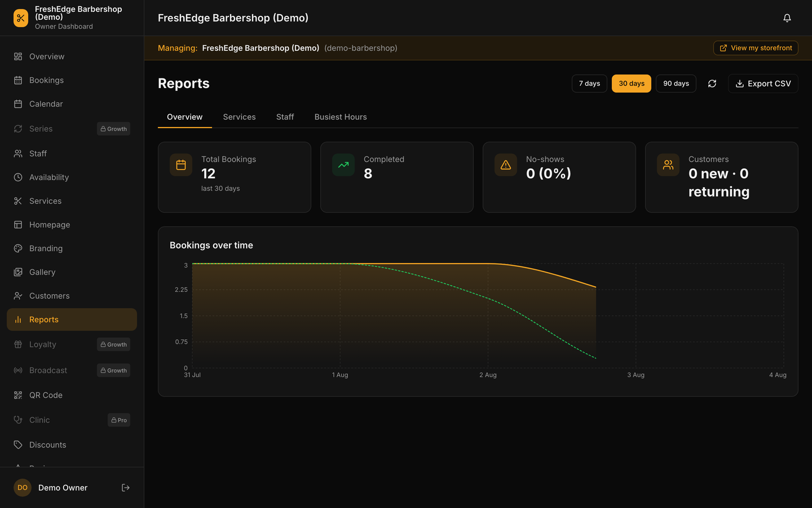Click the Total Bookings calendar icon

pyautogui.click(x=181, y=165)
